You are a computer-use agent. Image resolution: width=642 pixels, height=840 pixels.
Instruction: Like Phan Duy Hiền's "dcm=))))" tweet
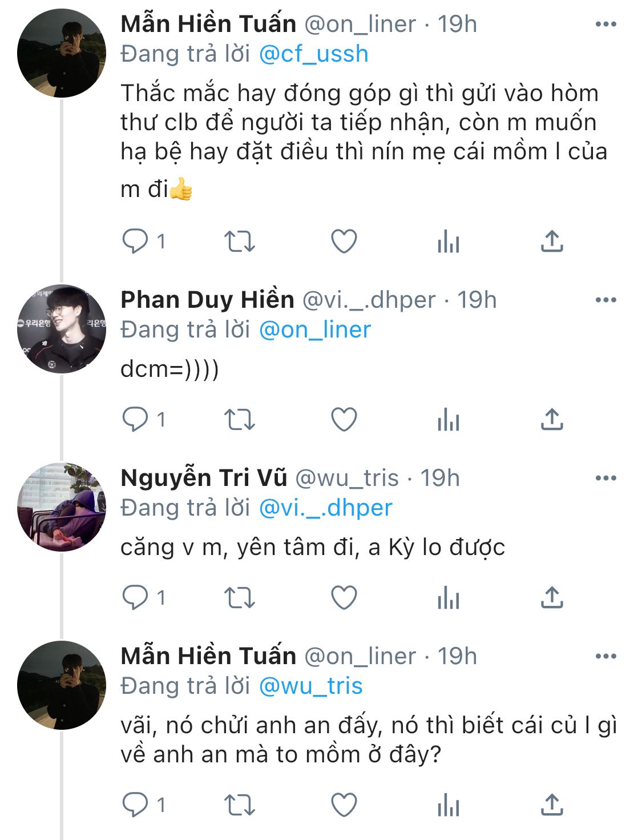pyautogui.click(x=344, y=420)
